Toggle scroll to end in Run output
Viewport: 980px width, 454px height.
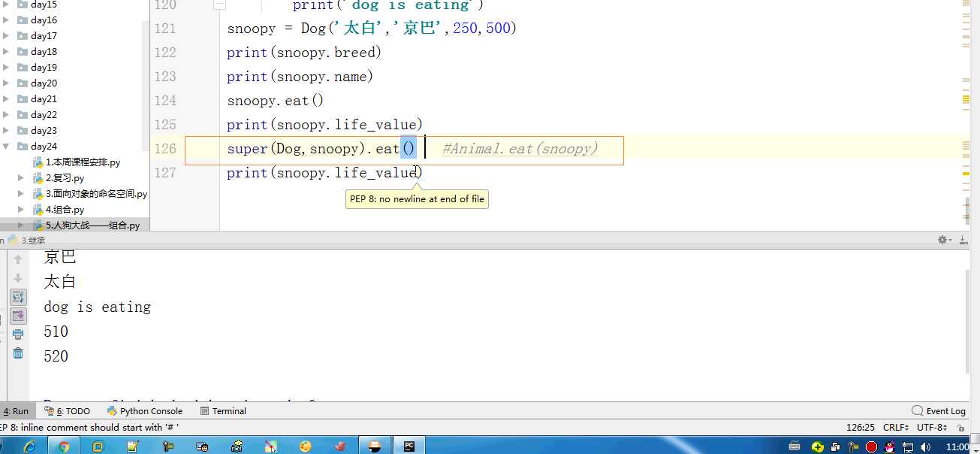(x=18, y=316)
